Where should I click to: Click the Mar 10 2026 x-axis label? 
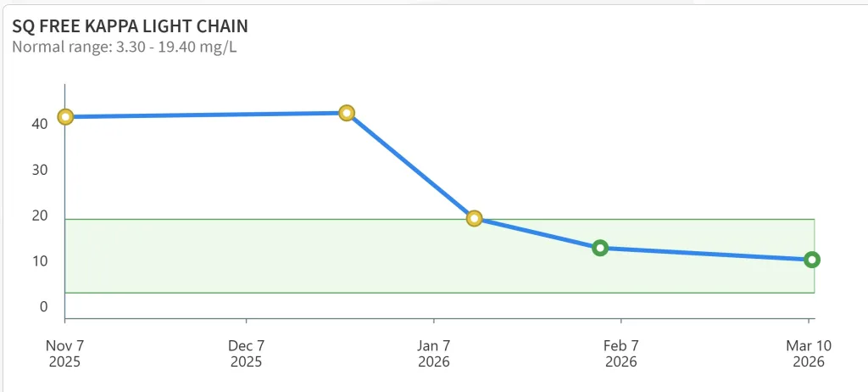tap(809, 354)
